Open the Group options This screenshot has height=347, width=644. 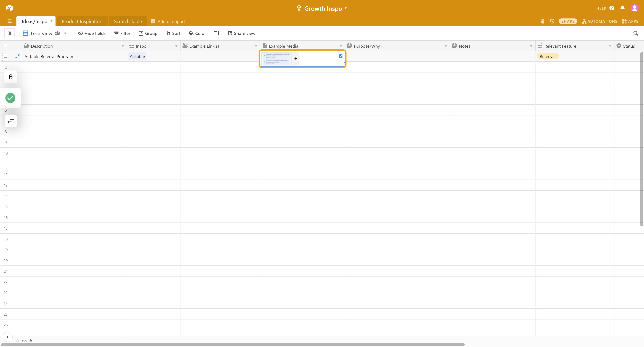click(148, 33)
